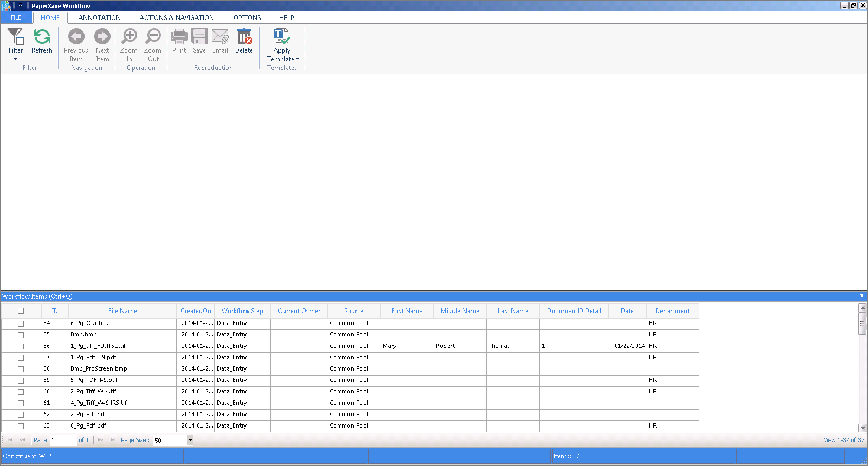This screenshot has width=868, height=466.
Task: Click the Workflow Items panel title
Action: [x=37, y=296]
